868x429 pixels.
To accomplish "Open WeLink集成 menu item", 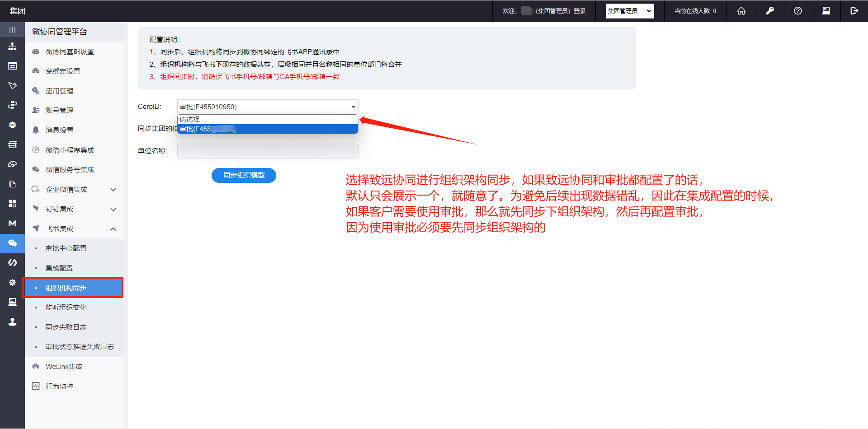I will tap(74, 367).
